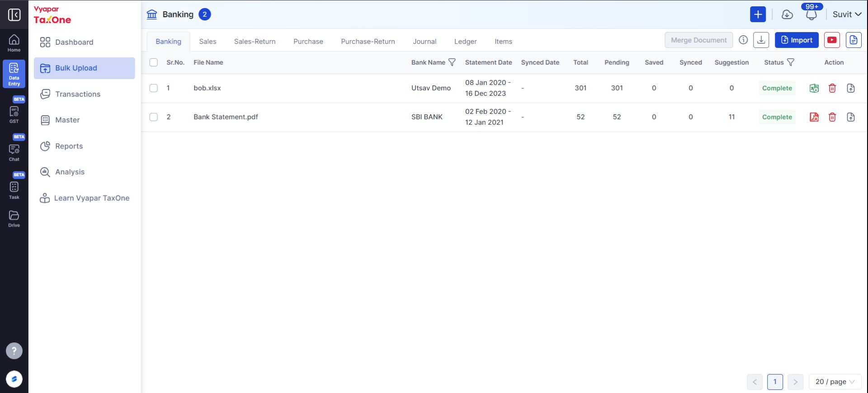This screenshot has height=393, width=868.
Task: Tick the checkbox for Bank Statement.pdf
Action: pos(154,117)
